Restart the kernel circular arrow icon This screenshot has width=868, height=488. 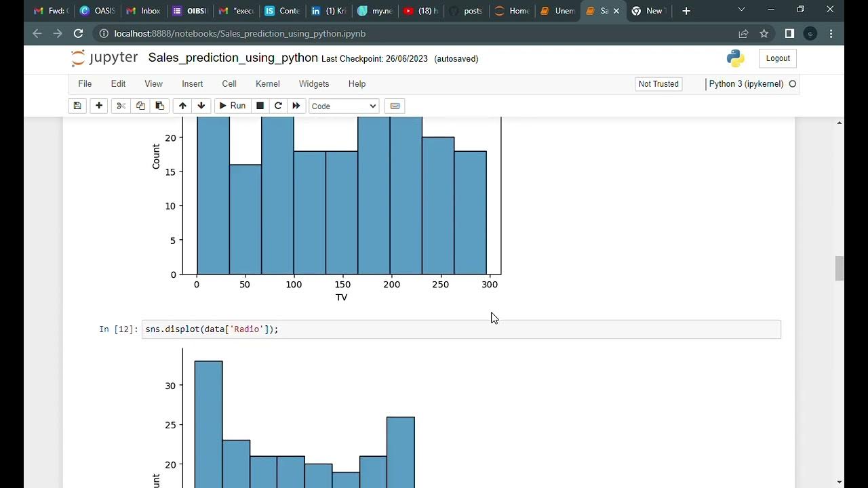(278, 106)
